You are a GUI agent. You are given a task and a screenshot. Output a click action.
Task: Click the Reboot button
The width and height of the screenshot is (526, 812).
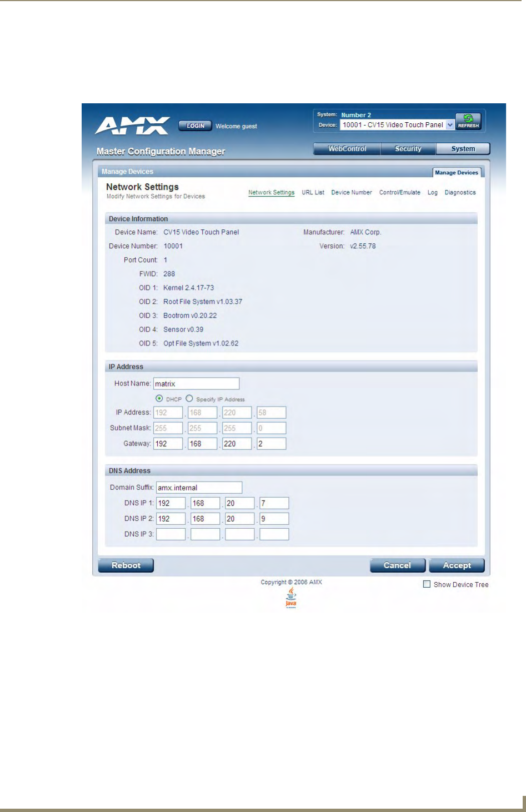tap(126, 565)
